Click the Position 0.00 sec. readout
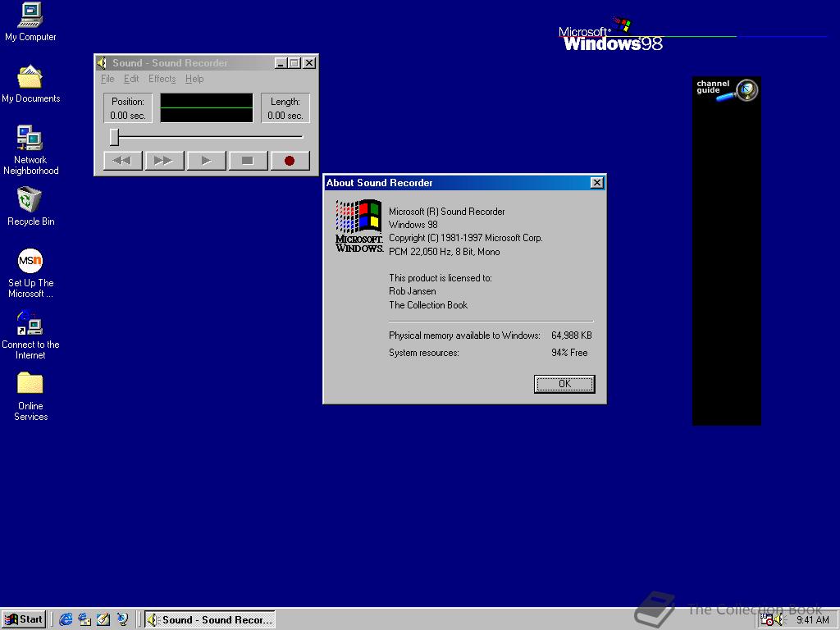This screenshot has width=840, height=630. coord(127,108)
